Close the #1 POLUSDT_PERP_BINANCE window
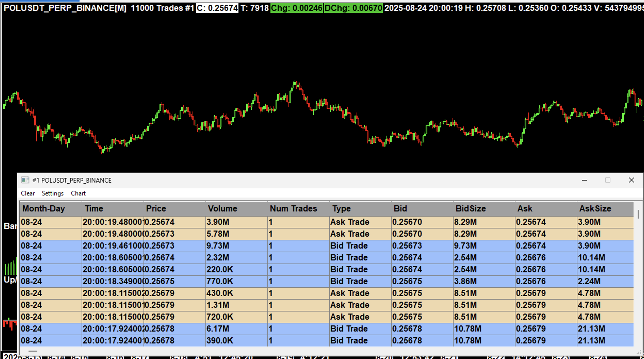Image resolution: width=644 pixels, height=359 pixels. 631,180
